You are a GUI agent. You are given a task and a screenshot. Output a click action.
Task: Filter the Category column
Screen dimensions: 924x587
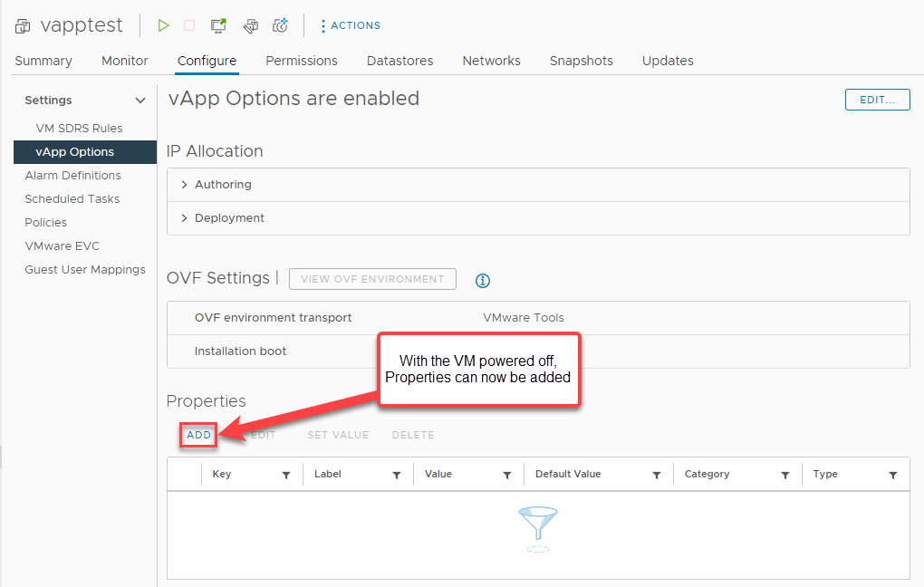(785, 475)
